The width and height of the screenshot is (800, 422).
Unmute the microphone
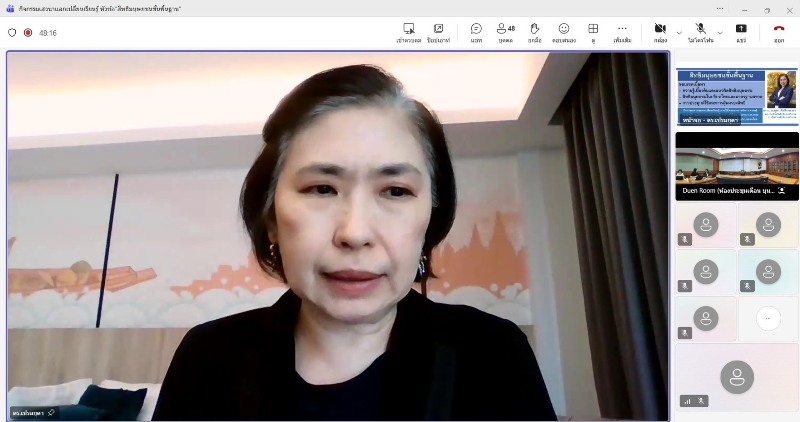coord(701,32)
